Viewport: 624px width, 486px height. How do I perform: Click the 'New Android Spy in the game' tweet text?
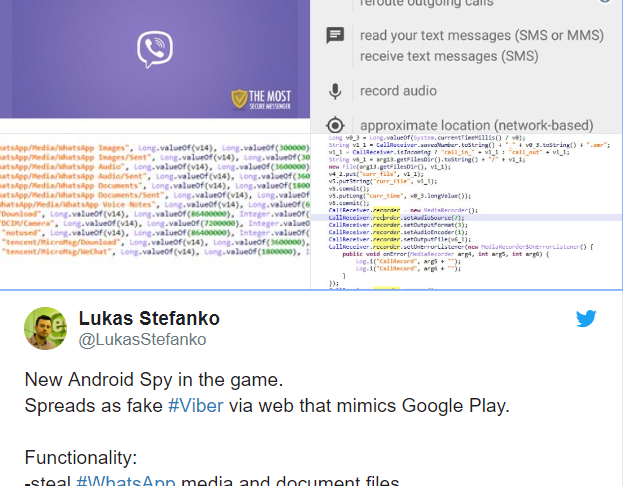154,380
